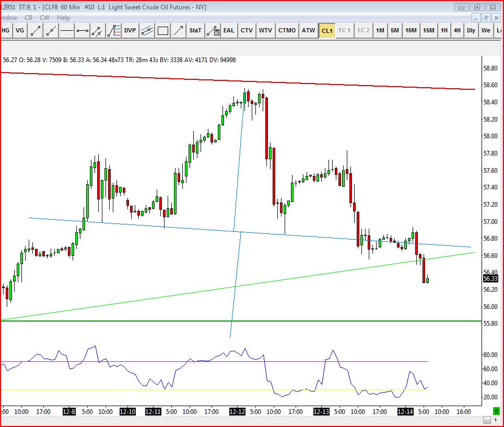Select the ray line tool with mid-point handle
Image resolution: width=504 pixels, height=427 pixels.
pyautogui.click(x=51, y=30)
